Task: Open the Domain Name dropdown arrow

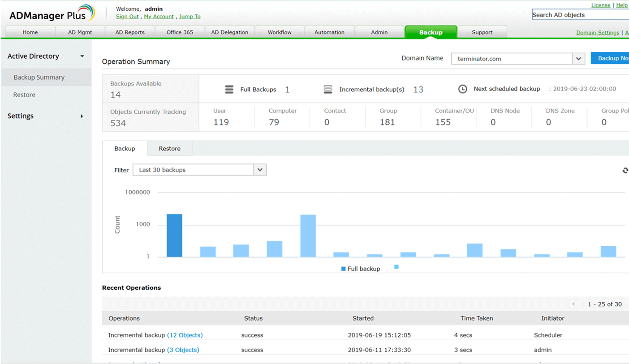Action: point(578,59)
